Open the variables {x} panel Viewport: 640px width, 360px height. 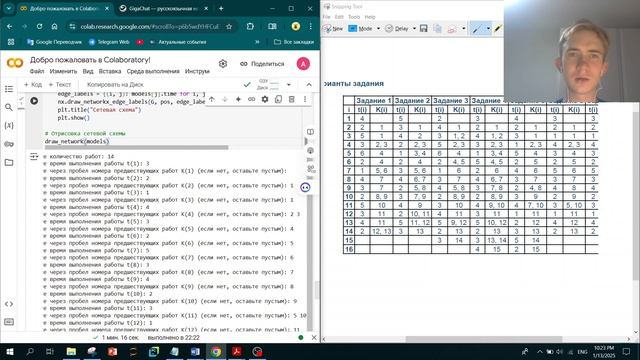pyautogui.click(x=9, y=126)
